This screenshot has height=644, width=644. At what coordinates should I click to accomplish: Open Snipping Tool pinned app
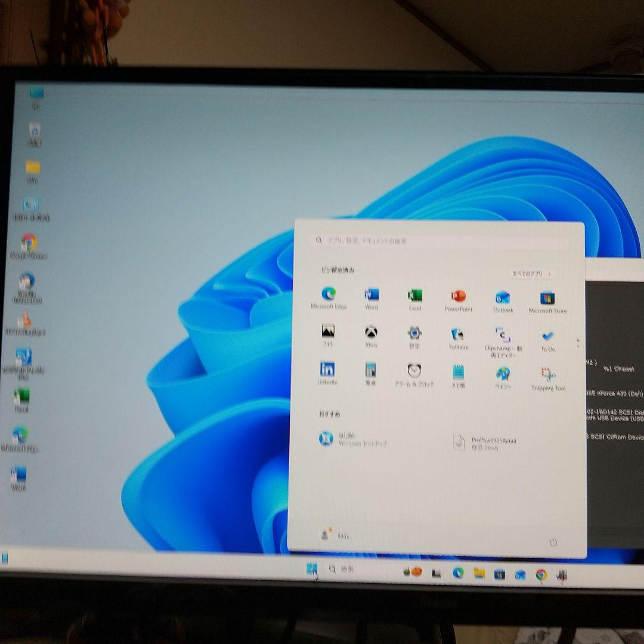[549, 379]
